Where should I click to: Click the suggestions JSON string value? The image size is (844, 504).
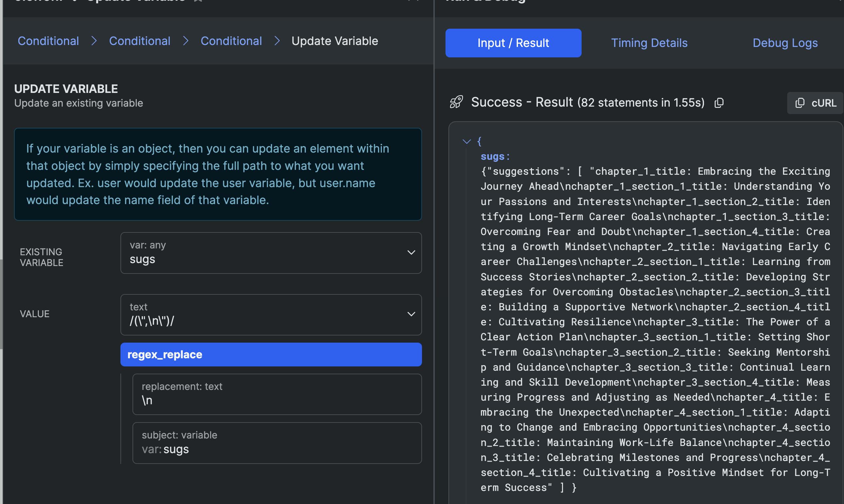(655, 330)
